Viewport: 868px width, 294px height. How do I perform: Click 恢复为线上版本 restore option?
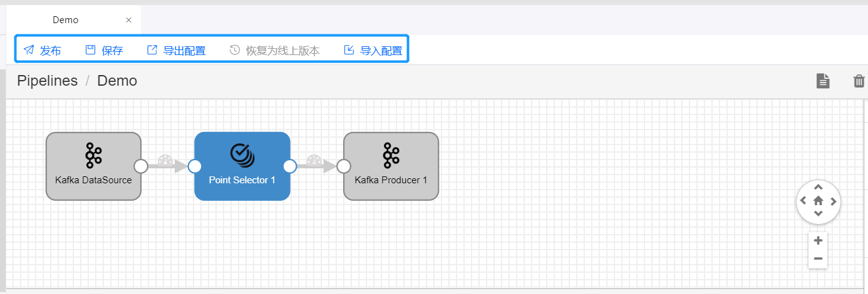coord(275,51)
